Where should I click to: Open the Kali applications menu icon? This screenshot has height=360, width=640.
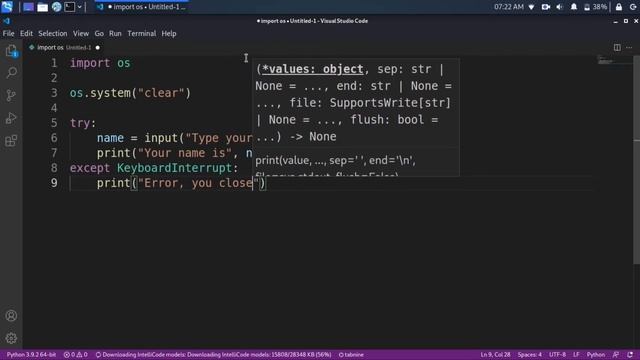pos(7,7)
